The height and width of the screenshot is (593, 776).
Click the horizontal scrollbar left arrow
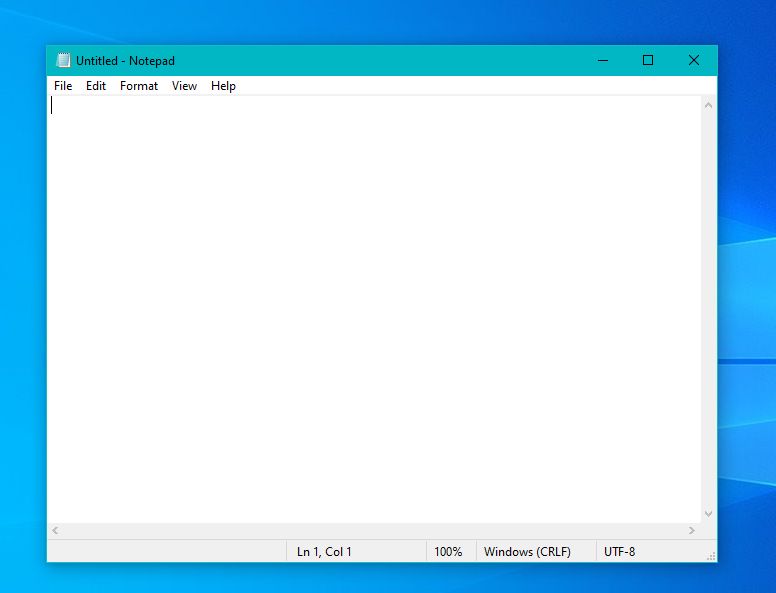coord(55,531)
